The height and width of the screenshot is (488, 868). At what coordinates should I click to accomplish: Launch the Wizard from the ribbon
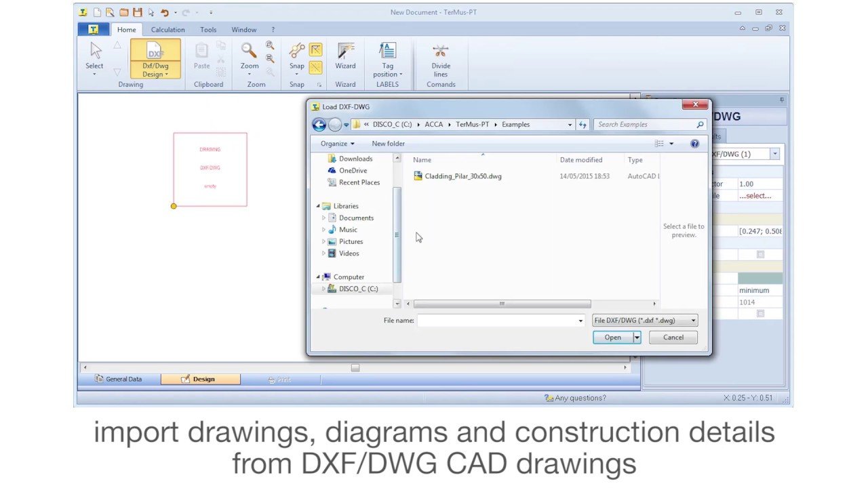(345, 56)
